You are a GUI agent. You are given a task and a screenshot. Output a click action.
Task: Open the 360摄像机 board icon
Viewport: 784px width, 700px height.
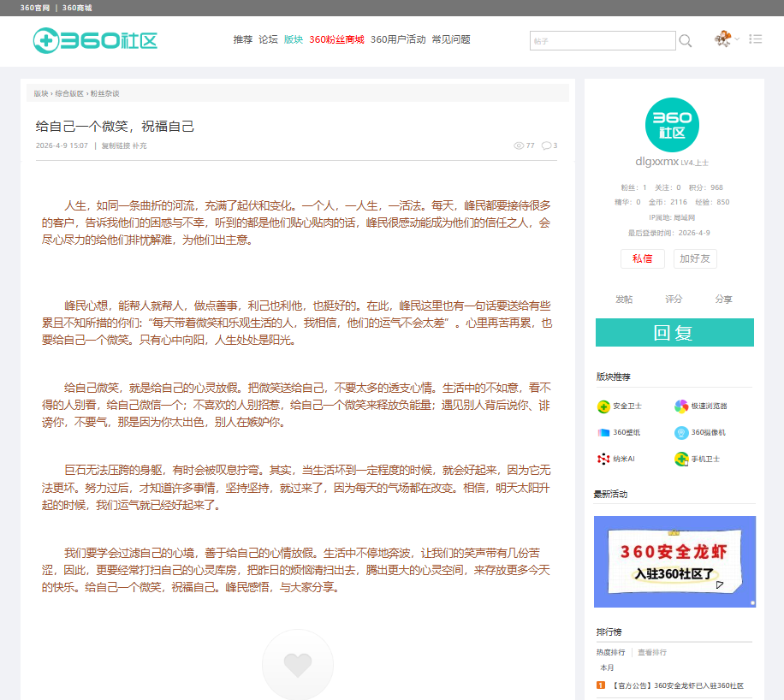pyautogui.click(x=681, y=432)
